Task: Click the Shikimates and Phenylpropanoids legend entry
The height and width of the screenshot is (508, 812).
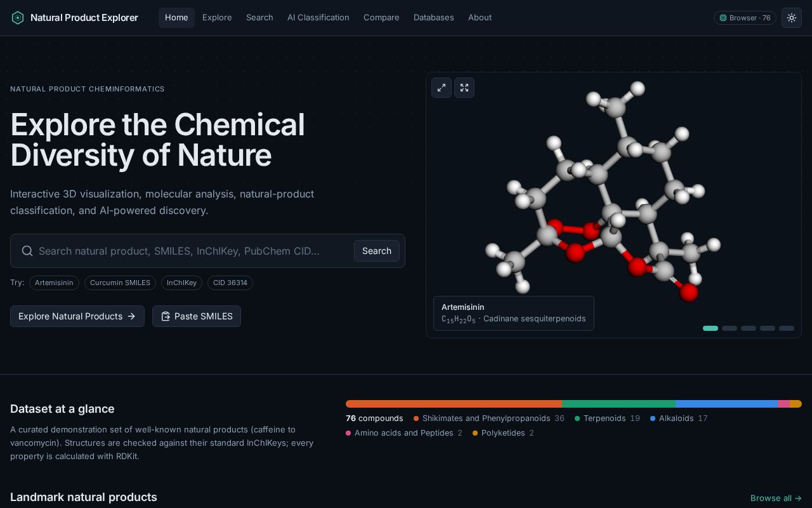Action: pos(489,418)
